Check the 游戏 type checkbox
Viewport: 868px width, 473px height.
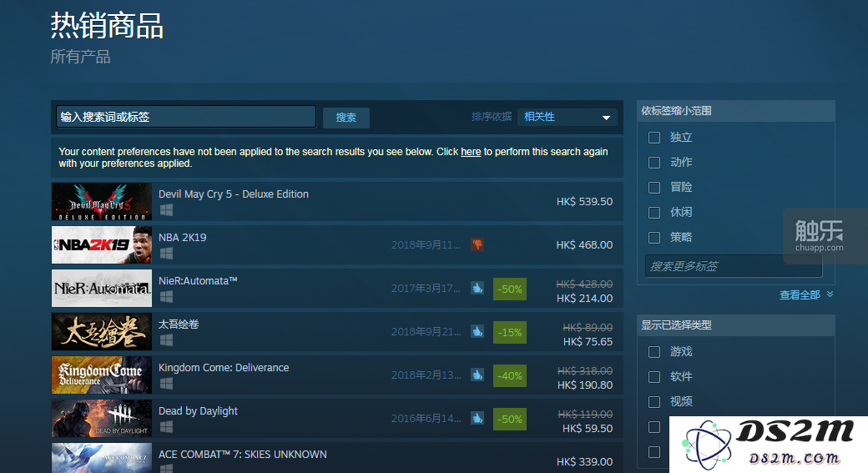(654, 352)
